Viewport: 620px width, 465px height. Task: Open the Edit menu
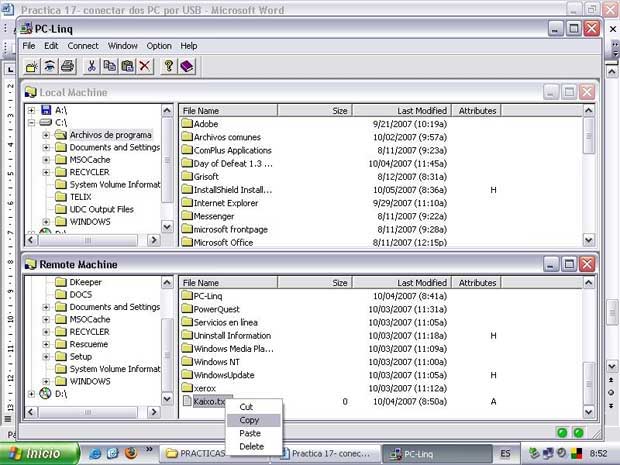click(51, 46)
